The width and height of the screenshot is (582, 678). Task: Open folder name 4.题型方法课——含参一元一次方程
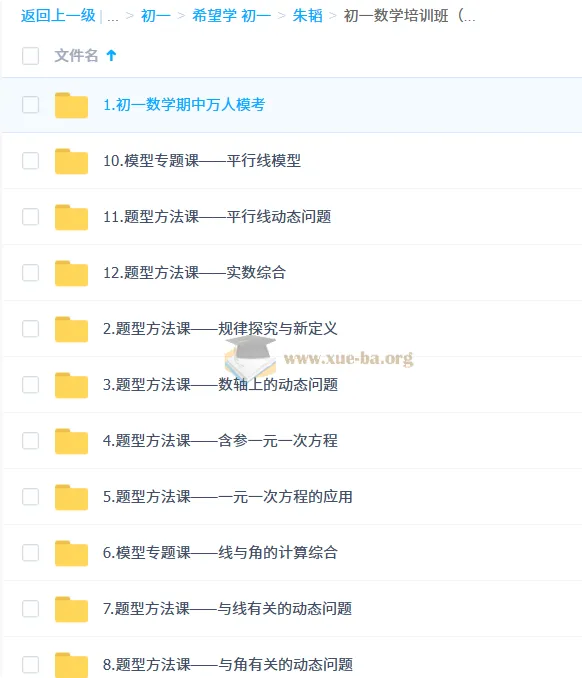[221, 441]
